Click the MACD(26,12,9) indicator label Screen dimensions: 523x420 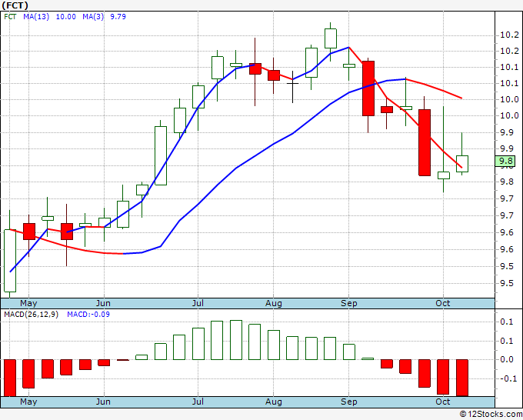click(x=31, y=315)
